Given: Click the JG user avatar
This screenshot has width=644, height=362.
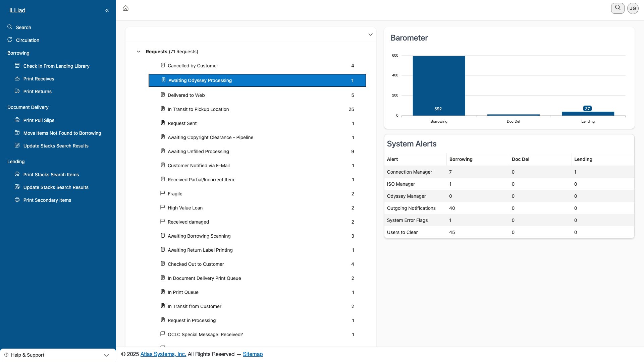Looking at the screenshot, I should [x=633, y=8].
